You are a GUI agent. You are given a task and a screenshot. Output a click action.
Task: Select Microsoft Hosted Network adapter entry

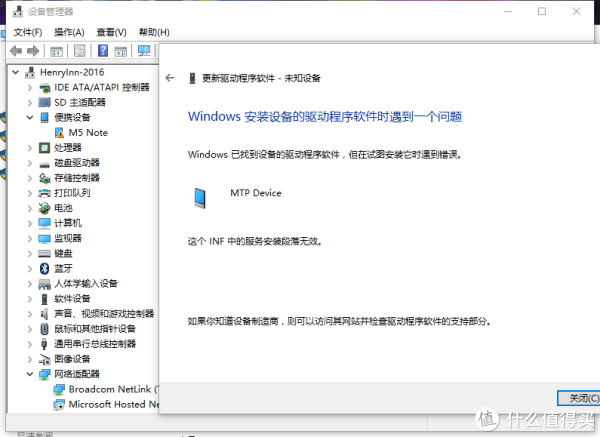pos(114,404)
